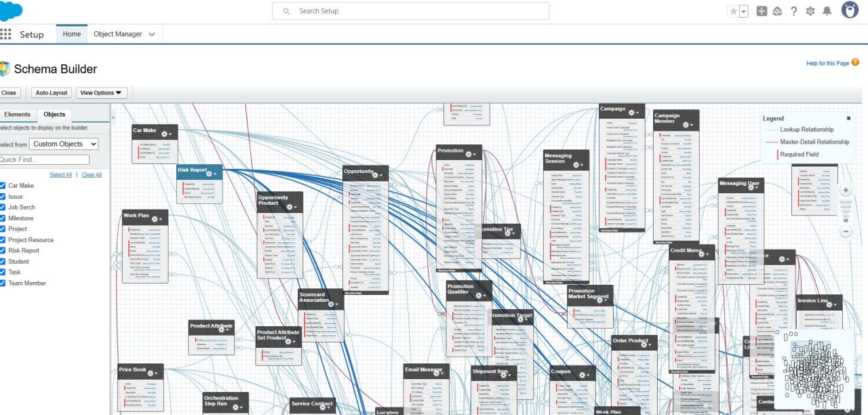Image resolution: width=868 pixels, height=415 pixels.
Task: Switch to the Elements tab
Action: 18,114
